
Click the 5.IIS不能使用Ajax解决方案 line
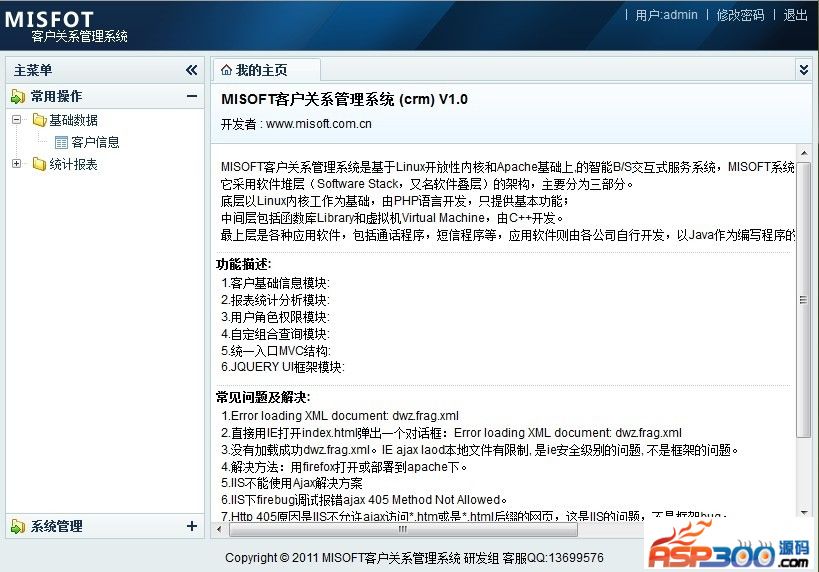point(291,483)
